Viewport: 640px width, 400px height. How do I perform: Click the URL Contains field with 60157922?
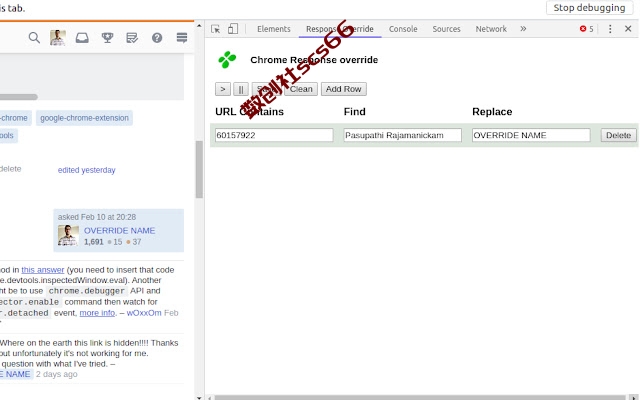pos(274,135)
